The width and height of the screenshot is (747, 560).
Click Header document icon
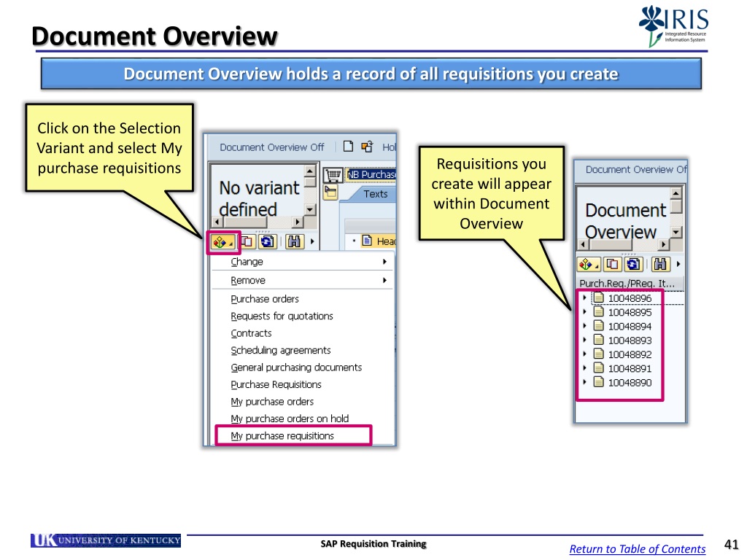coord(367,241)
